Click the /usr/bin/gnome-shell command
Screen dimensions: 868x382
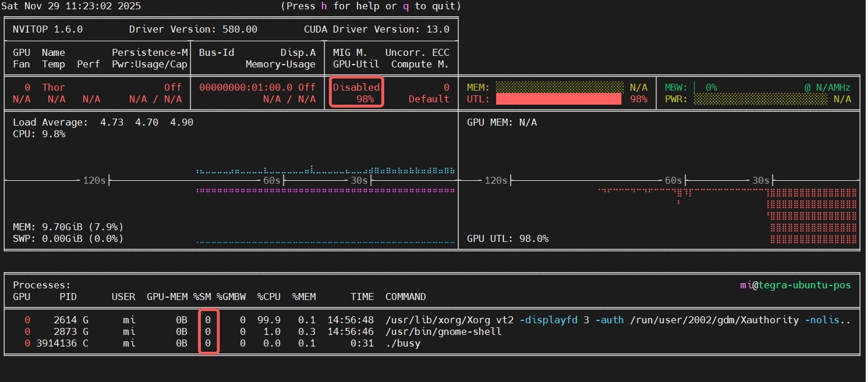pyautogui.click(x=444, y=331)
